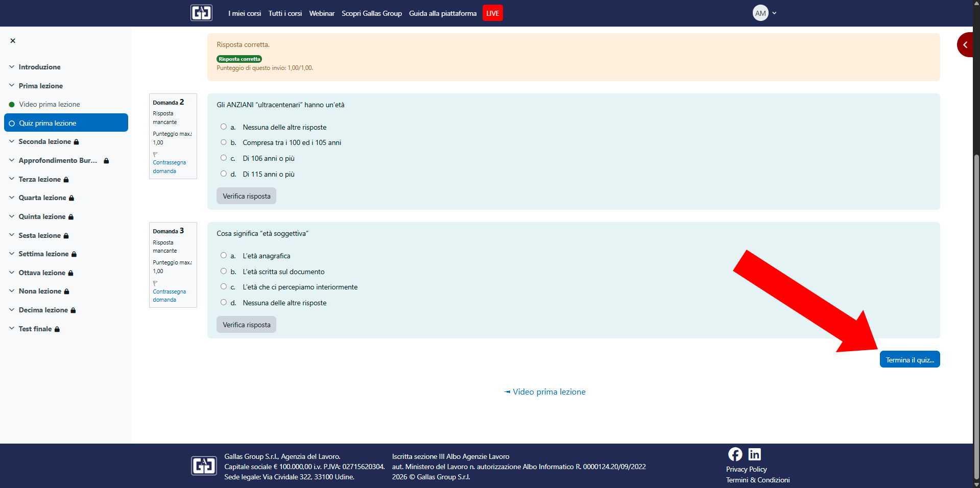The image size is (980, 488).
Task: Open the Facebook icon in footer
Action: tap(735, 454)
